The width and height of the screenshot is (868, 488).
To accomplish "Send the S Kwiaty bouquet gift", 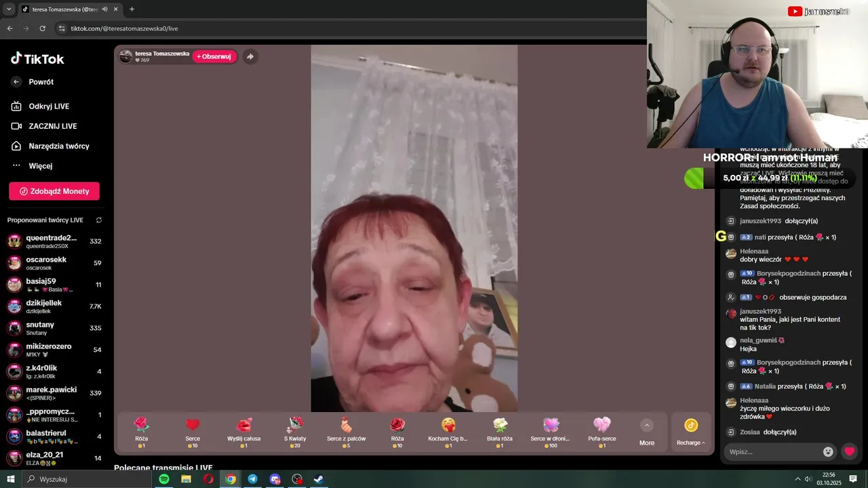I will point(295,432).
